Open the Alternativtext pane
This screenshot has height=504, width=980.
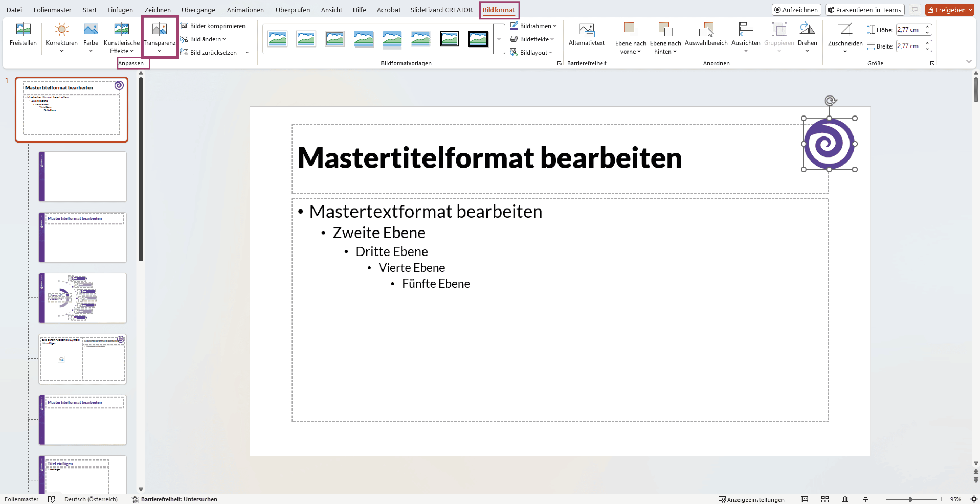(586, 34)
